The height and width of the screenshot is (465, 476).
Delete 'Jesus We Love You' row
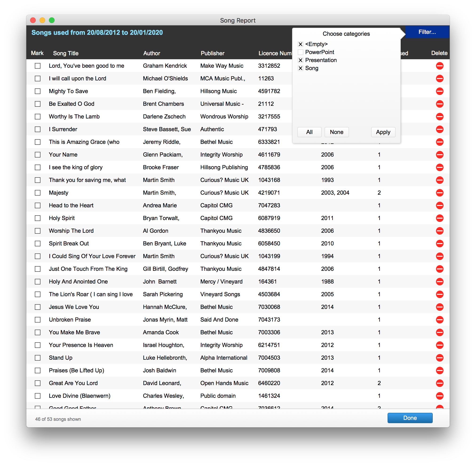tap(440, 307)
